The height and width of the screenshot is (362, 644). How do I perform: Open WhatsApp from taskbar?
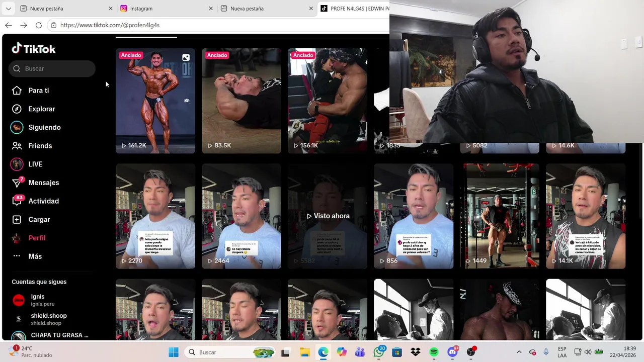pos(379,352)
